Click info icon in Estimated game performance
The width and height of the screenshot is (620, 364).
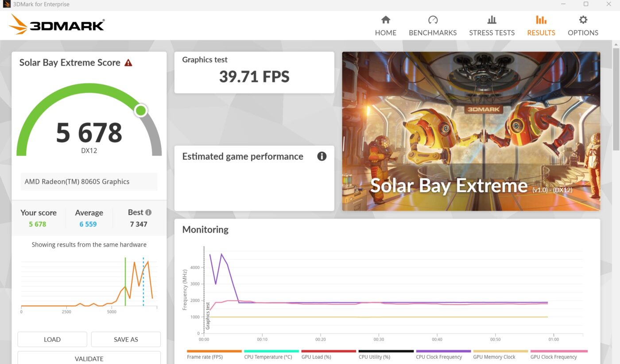[x=322, y=156]
